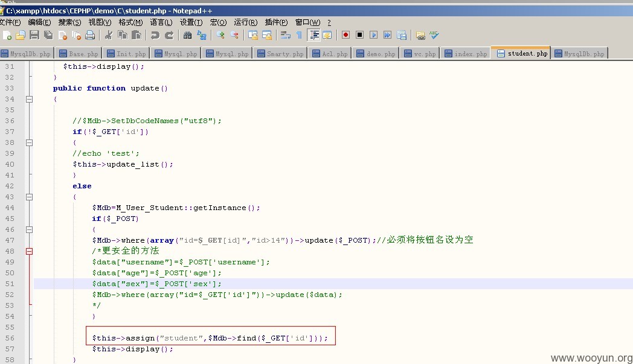Paste clipboard using the Paste icon
This screenshot has height=364, width=633.
point(137,36)
